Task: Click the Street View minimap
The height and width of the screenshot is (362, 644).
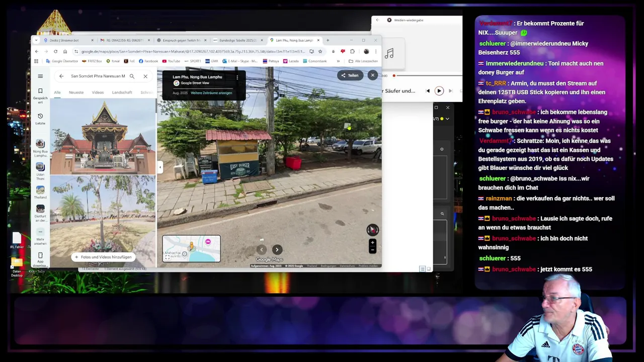Action: 191,248
